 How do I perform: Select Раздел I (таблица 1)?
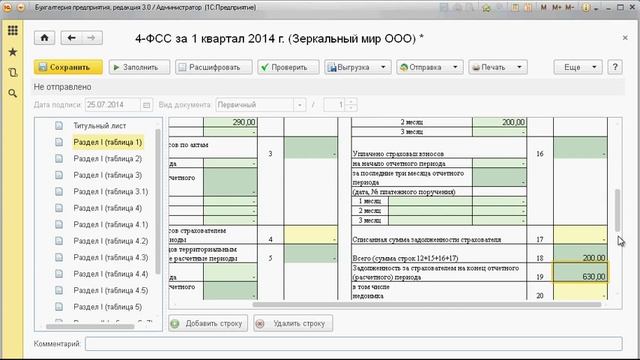point(108,142)
